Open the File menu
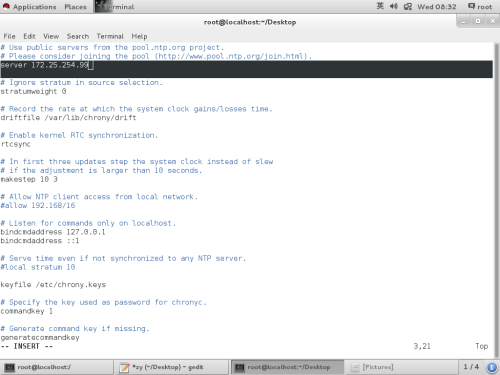Image resolution: width=500 pixels, height=375 pixels. (9, 36)
